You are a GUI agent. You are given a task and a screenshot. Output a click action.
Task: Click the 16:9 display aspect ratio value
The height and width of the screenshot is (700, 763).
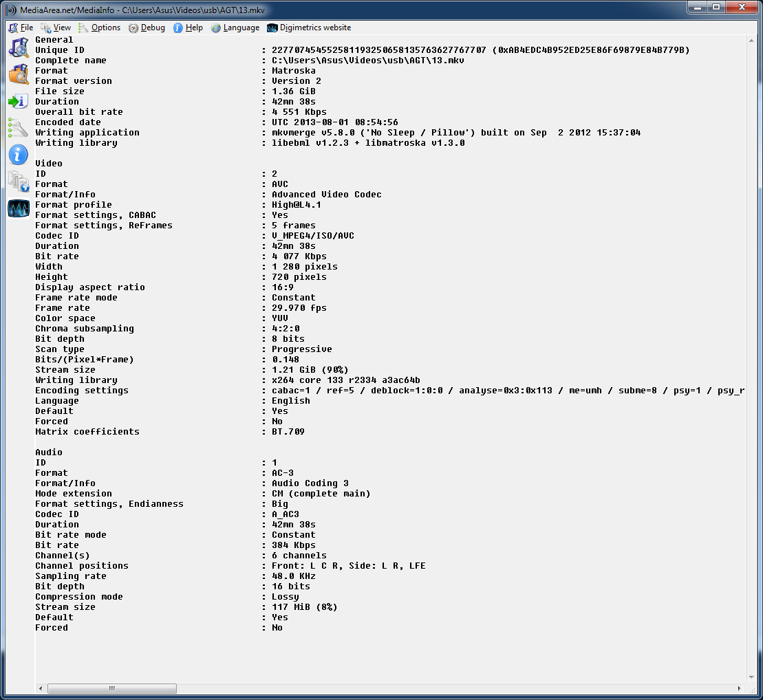click(283, 287)
